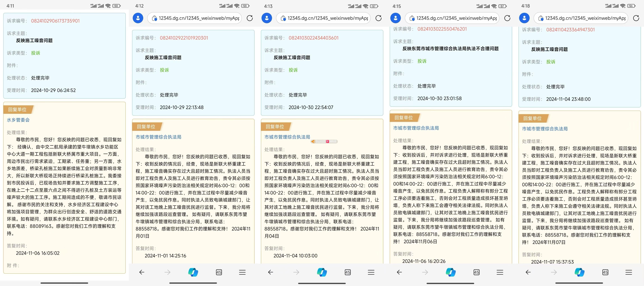Click complaint number 0824102906173735901
This screenshot has width=644, height=286.
(55, 21)
